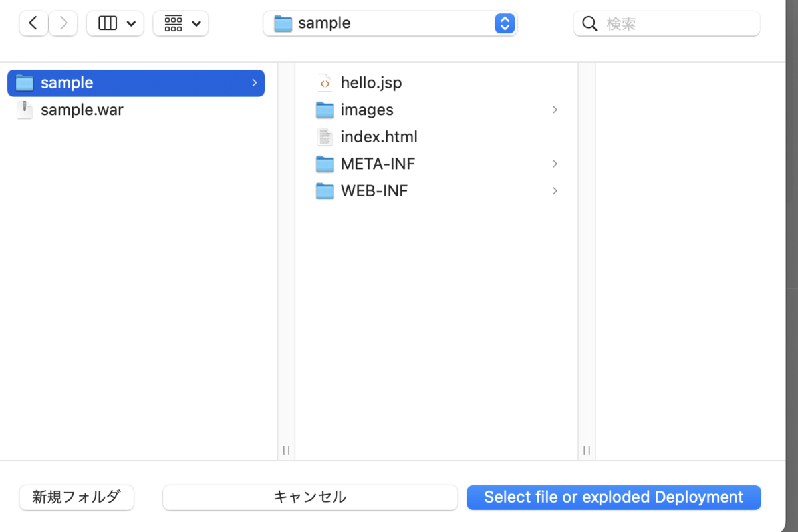798x532 pixels.
Task: Expand the images folder via its chevron
Action: (x=555, y=110)
